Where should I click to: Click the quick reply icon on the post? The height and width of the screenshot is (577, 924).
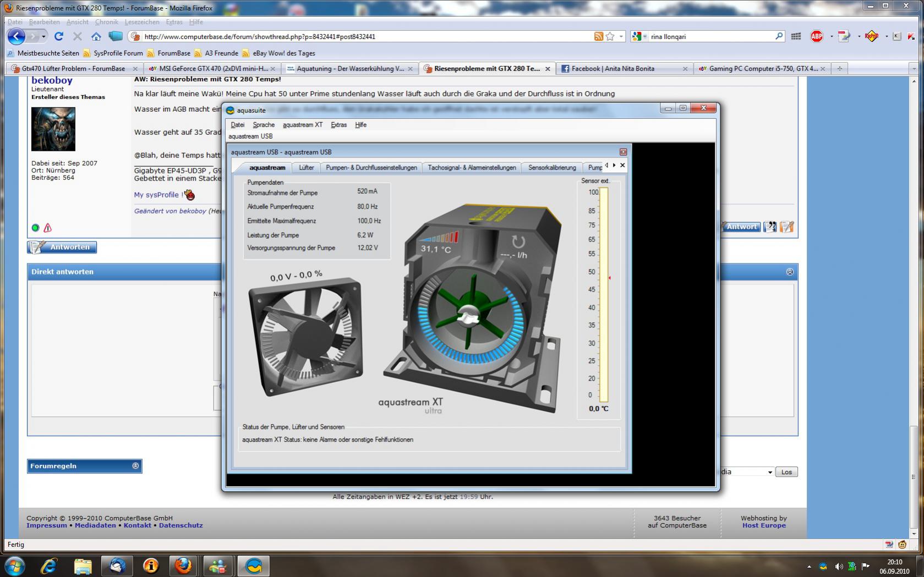pyautogui.click(x=787, y=227)
